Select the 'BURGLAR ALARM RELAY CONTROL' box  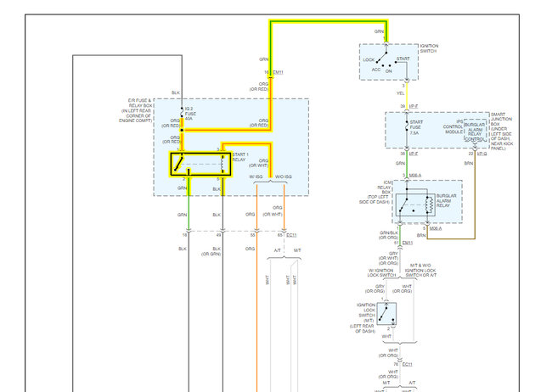475,132
